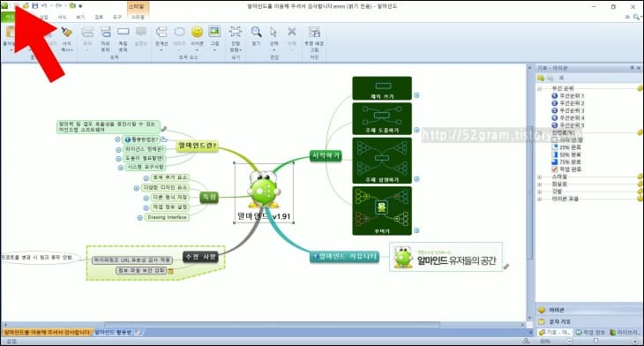Open the 문자 기호 panel section
Image resolution: width=644 pixels, height=346 pixels.
[x=588, y=321]
